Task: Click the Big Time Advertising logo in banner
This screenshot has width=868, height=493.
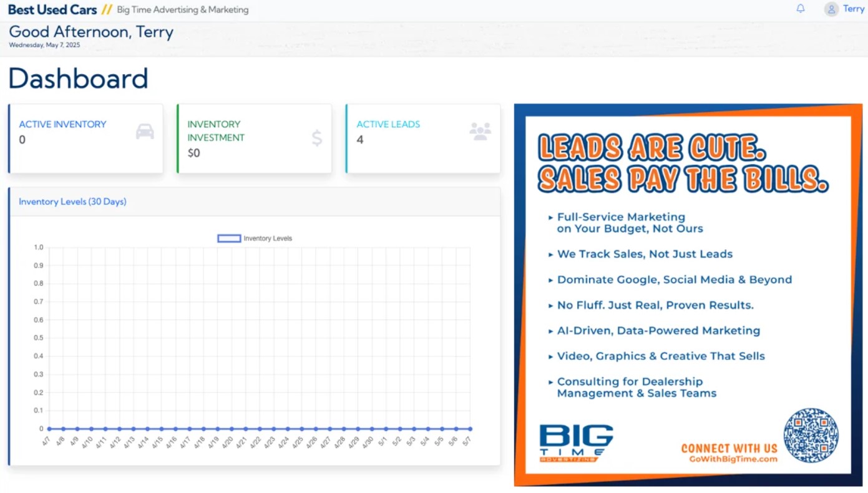Action: click(x=576, y=443)
